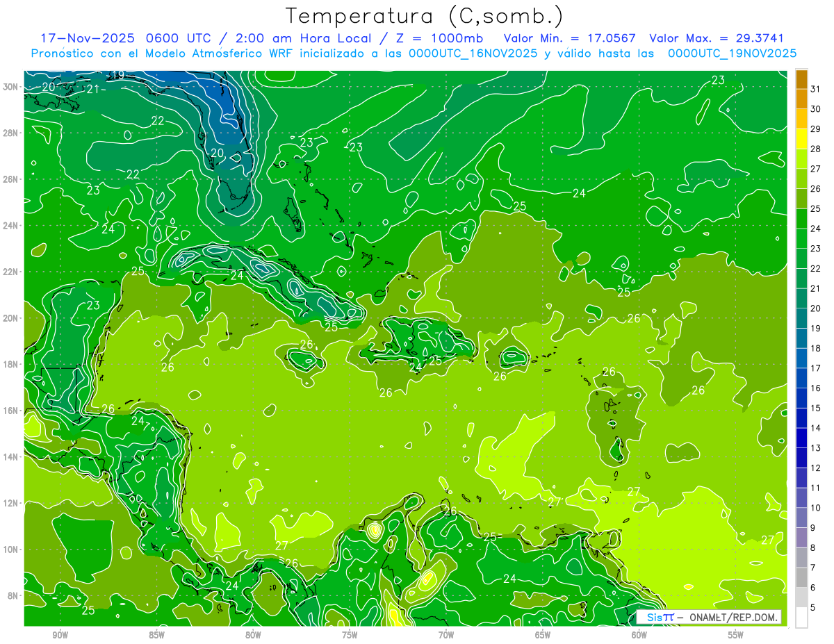Pick the dark blue colorbar segment between 13 and 14

point(801,438)
